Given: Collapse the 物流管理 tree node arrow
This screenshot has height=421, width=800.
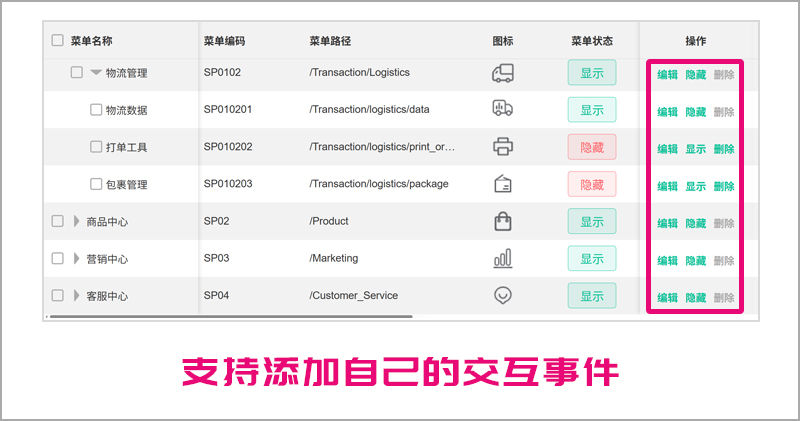Looking at the screenshot, I should 95,72.
